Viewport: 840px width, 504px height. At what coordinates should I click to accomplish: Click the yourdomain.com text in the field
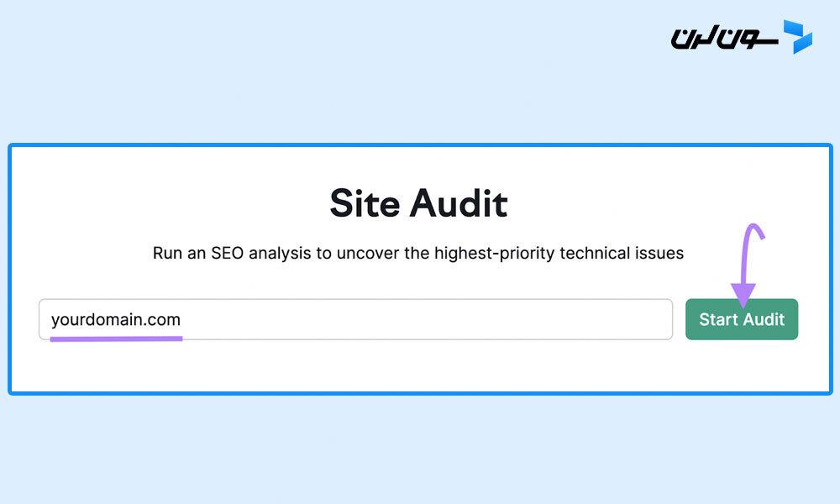tap(116, 320)
